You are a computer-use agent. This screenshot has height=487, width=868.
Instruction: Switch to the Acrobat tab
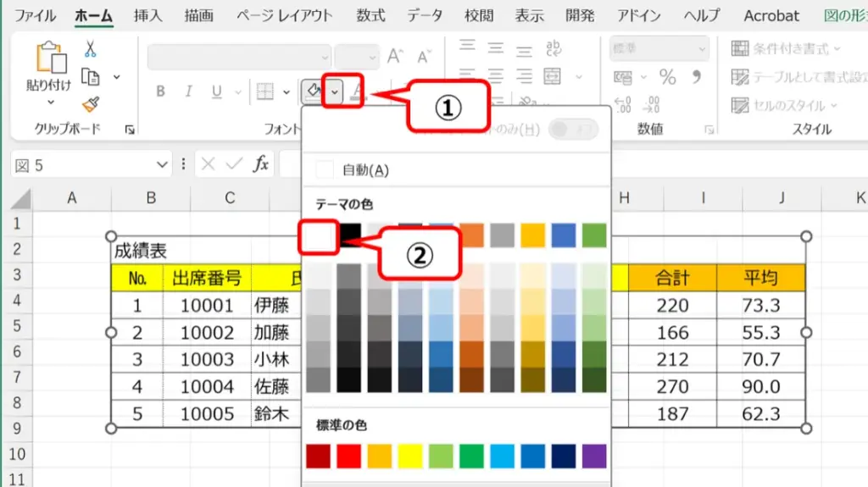pos(771,15)
